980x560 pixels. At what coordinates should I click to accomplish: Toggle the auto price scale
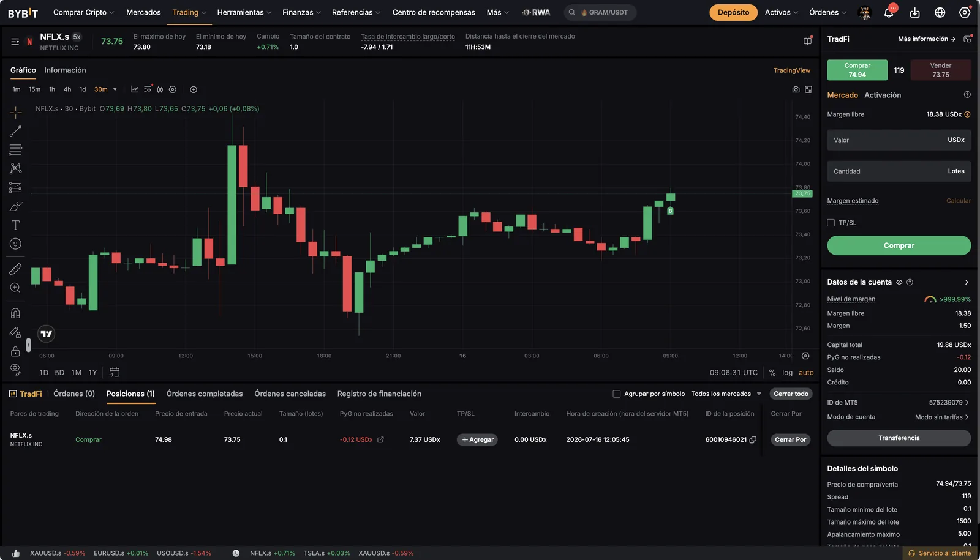tap(806, 373)
